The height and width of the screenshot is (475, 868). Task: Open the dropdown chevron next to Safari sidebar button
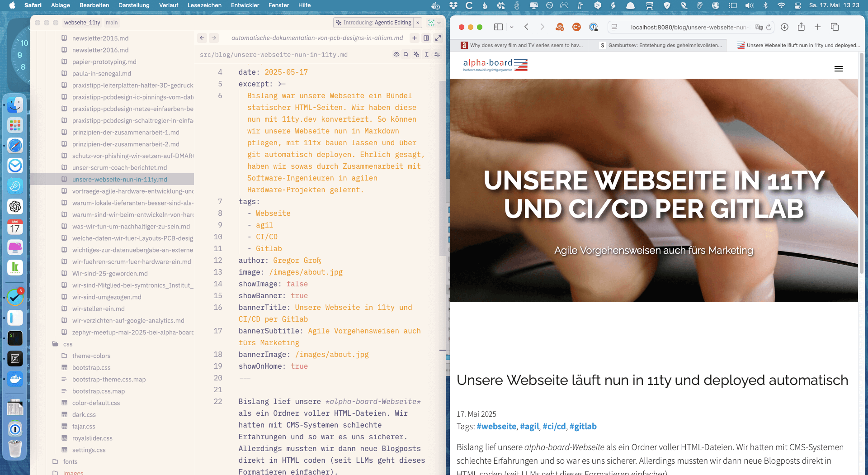511,27
